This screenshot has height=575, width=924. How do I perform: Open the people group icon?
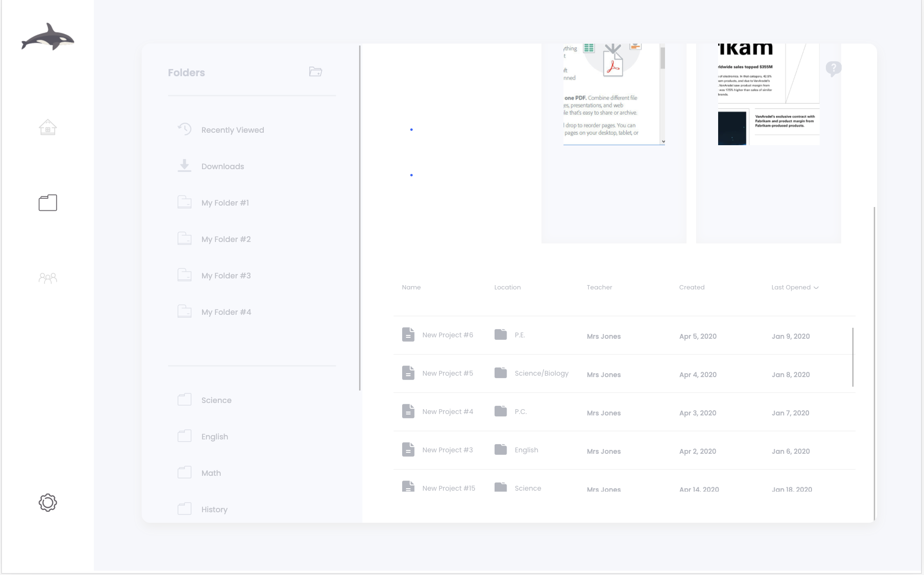click(x=47, y=278)
